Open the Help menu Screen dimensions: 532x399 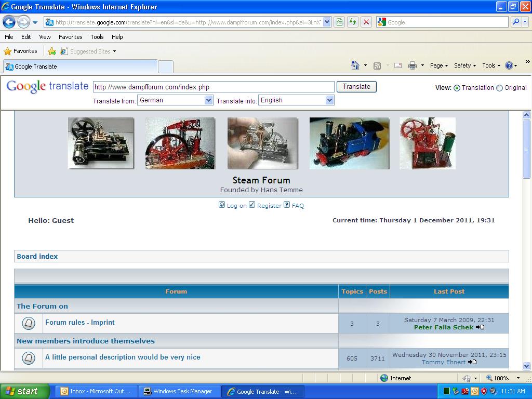click(x=117, y=37)
